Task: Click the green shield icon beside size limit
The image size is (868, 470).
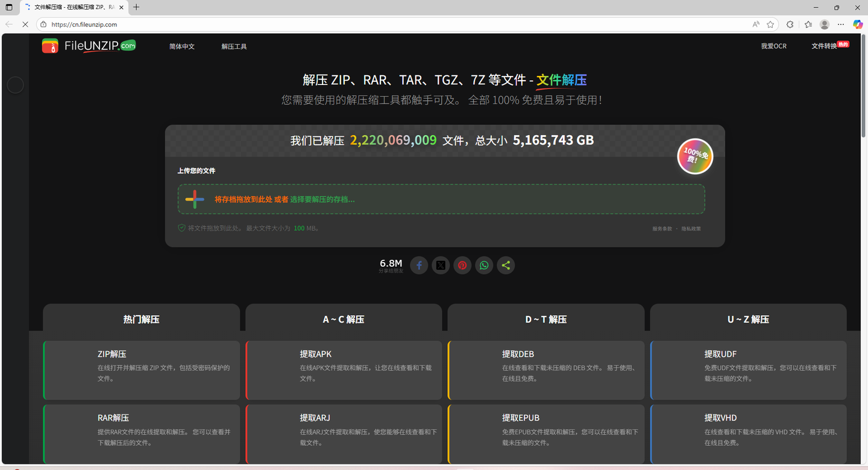Action: [x=181, y=228]
